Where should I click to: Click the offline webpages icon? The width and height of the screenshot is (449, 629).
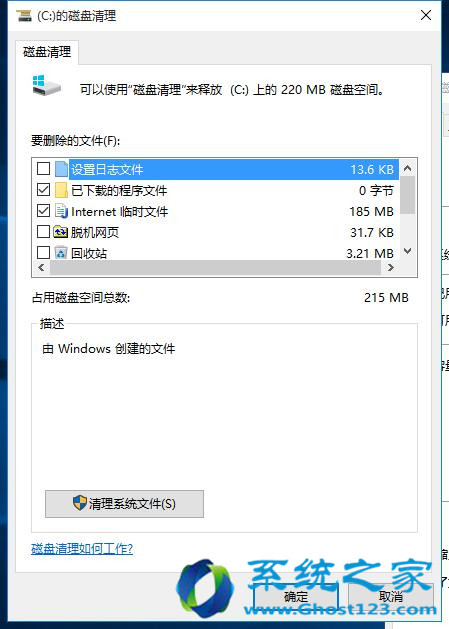tap(61, 232)
